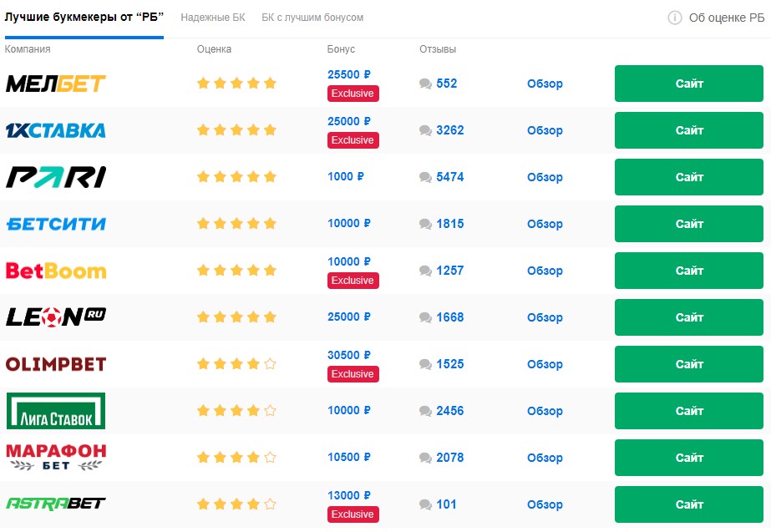Click the info icon beside Об оценке РБ

675,18
